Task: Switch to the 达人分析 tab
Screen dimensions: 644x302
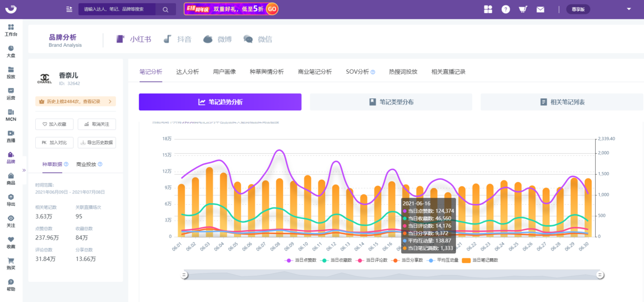Action: (187, 72)
